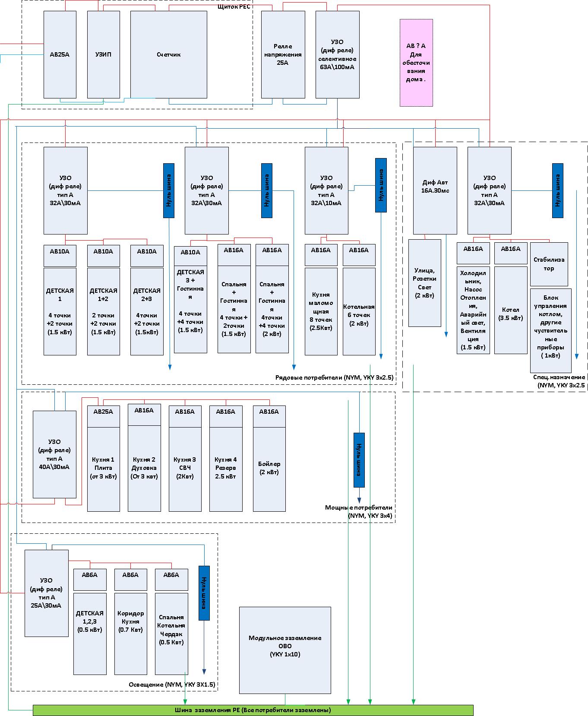
Task: Select the УЗО 32А\10мА block
Action: [326, 190]
